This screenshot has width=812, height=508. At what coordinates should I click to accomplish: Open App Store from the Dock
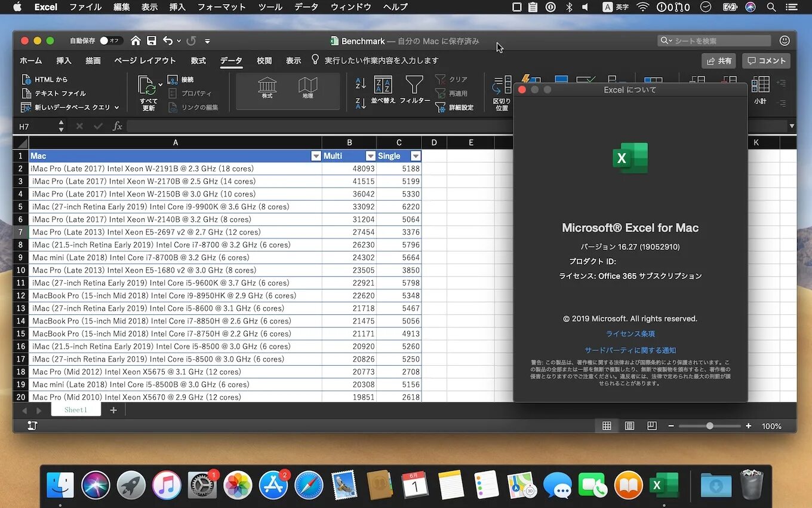pos(273,485)
